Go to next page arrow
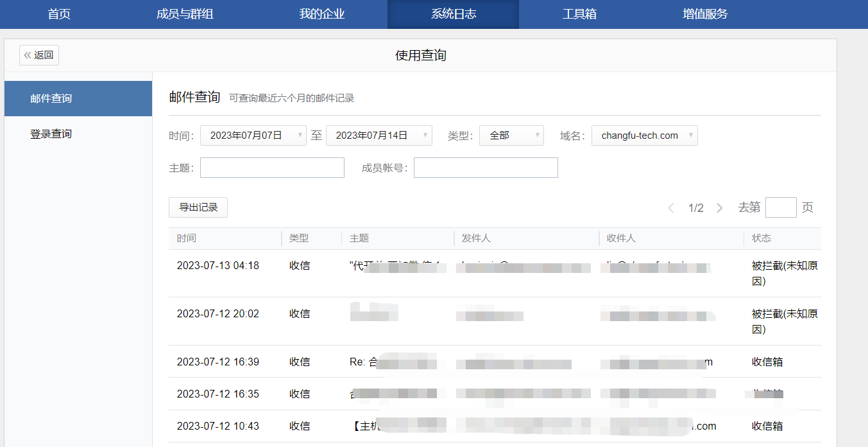This screenshot has width=868, height=447. [x=720, y=208]
